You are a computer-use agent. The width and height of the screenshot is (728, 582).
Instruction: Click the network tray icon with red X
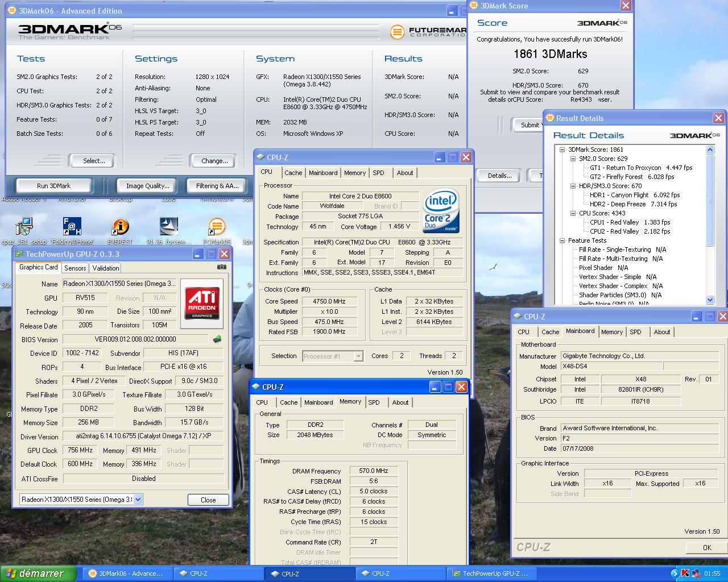[x=697, y=573]
